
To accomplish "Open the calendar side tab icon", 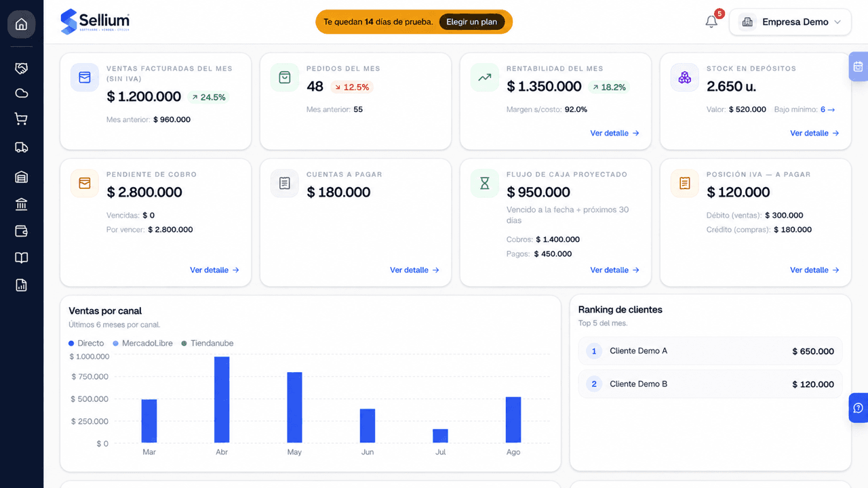I will [x=859, y=66].
